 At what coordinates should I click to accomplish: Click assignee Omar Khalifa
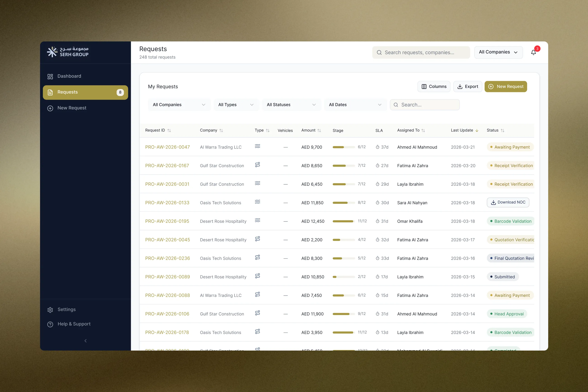(x=410, y=221)
